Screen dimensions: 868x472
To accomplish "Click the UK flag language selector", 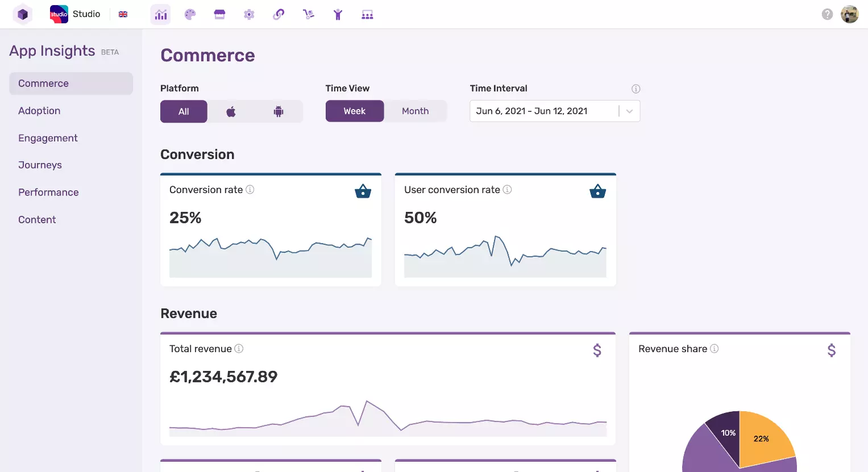I will point(123,14).
